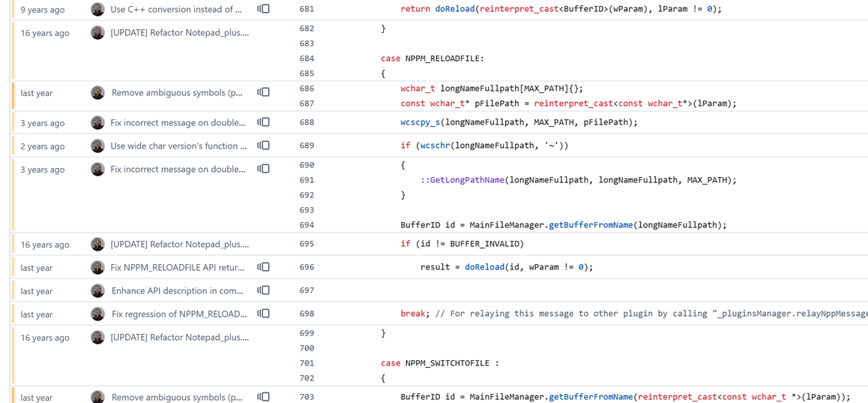
Task: Open author avatar beside 'Fix regression of NPPM_RELOAD' commit
Action: [97, 314]
